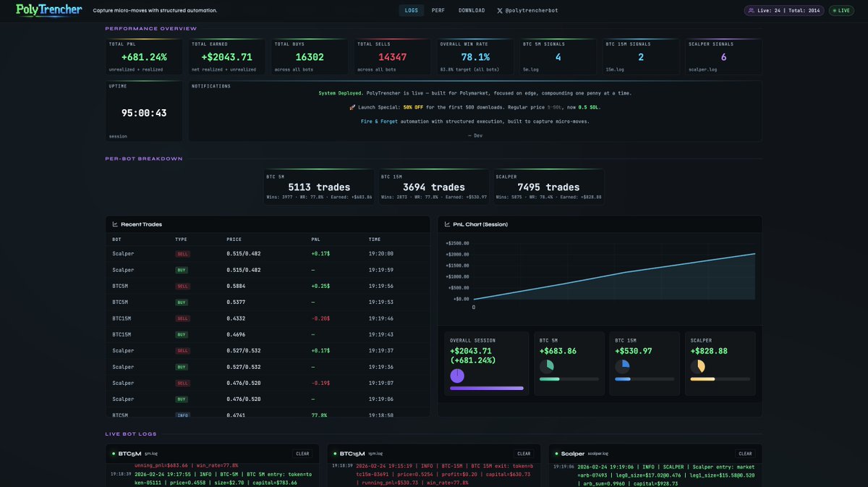The height and width of the screenshot is (487, 868).
Task: Click the TOTAL BUYS 16302 card
Action: pyautogui.click(x=310, y=57)
